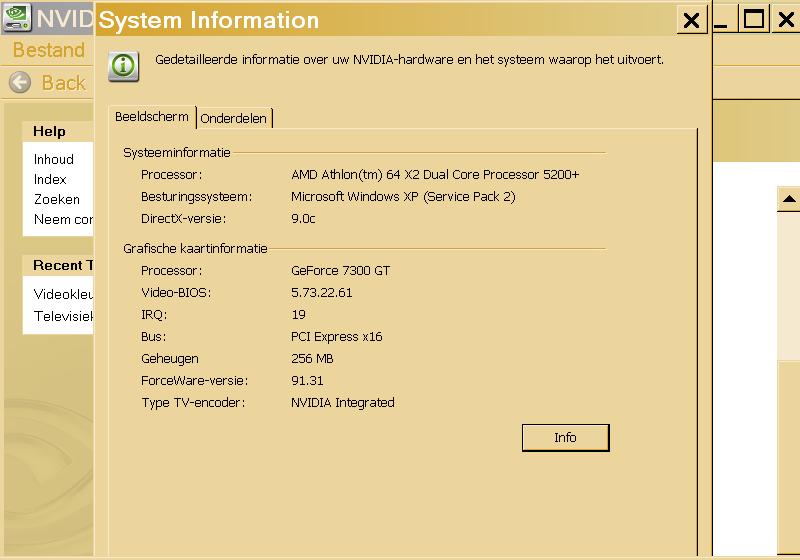Click the NVIDIA Control Panel app icon
The height and width of the screenshot is (560, 800).
point(17,17)
